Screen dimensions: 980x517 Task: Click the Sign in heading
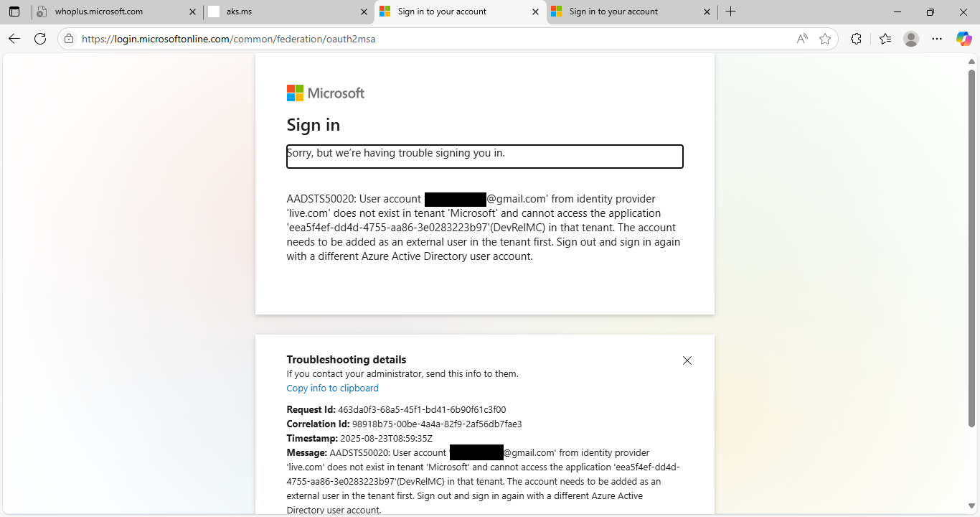(314, 125)
